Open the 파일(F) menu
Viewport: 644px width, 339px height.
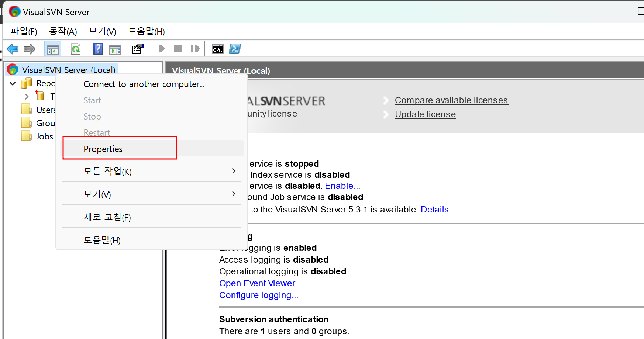[24, 31]
